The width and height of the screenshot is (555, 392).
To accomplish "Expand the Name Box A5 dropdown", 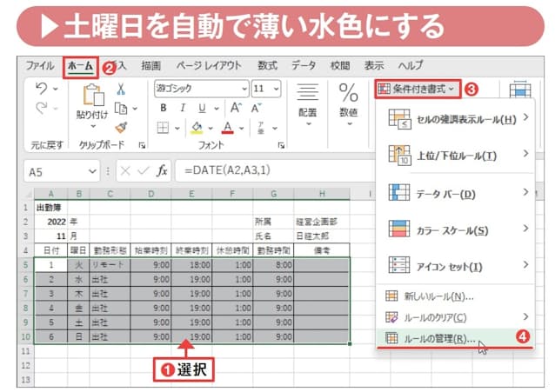I will (x=92, y=171).
